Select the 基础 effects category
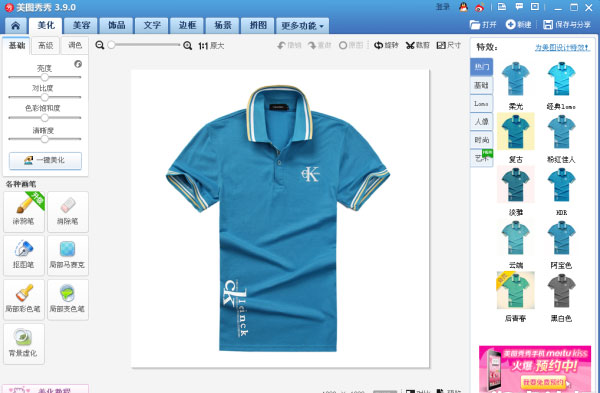This screenshot has height=393, width=600. [x=481, y=85]
